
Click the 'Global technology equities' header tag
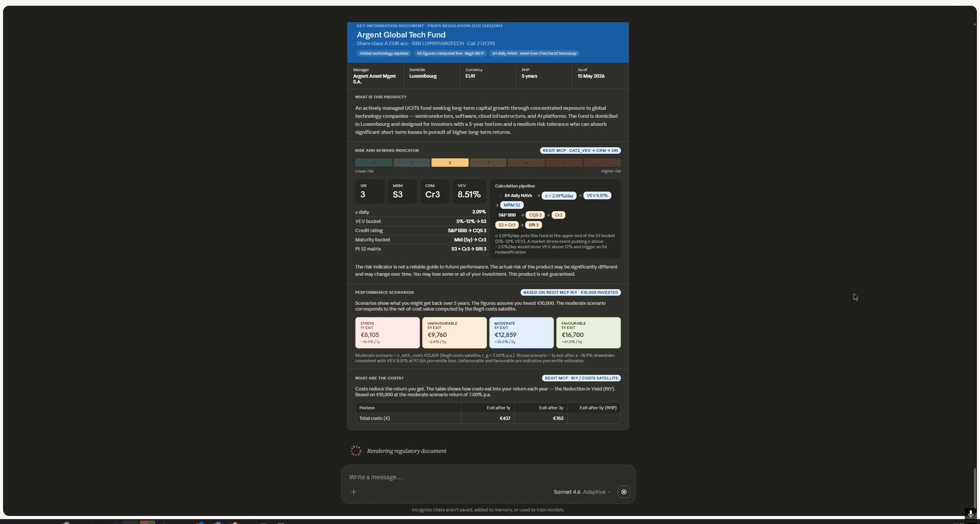pyautogui.click(x=384, y=54)
